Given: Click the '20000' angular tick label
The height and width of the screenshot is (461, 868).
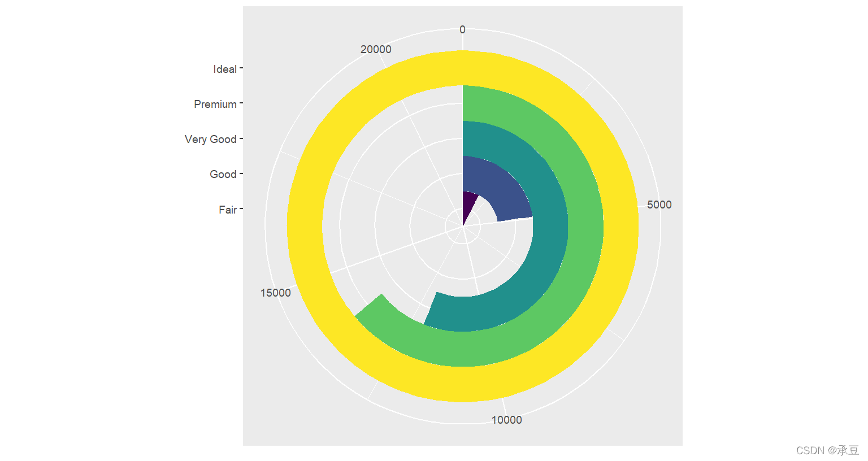Looking at the screenshot, I should tap(376, 49).
